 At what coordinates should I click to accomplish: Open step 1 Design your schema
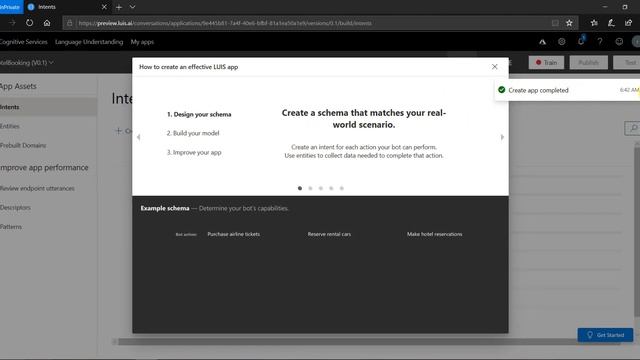pos(199,114)
